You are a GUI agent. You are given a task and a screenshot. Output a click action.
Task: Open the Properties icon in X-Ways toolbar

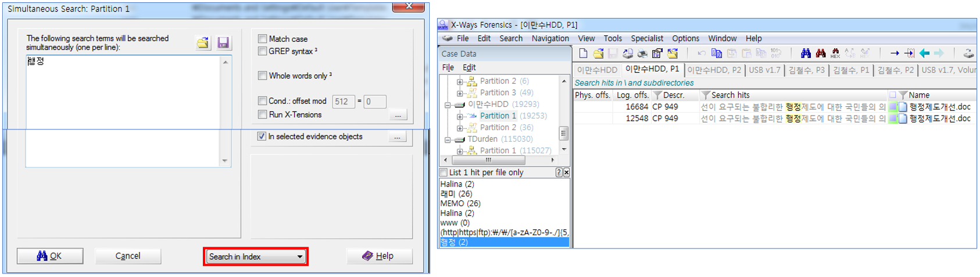click(657, 53)
